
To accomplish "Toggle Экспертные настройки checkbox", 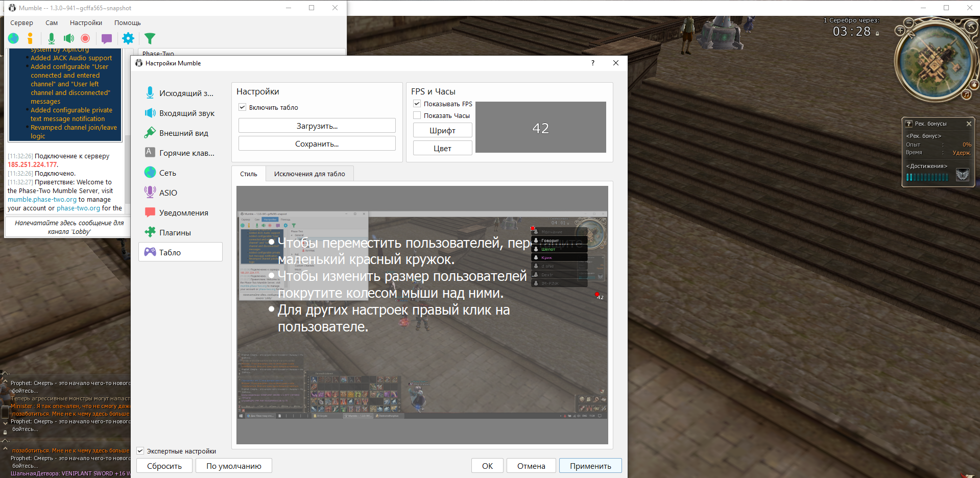I will click(140, 451).
